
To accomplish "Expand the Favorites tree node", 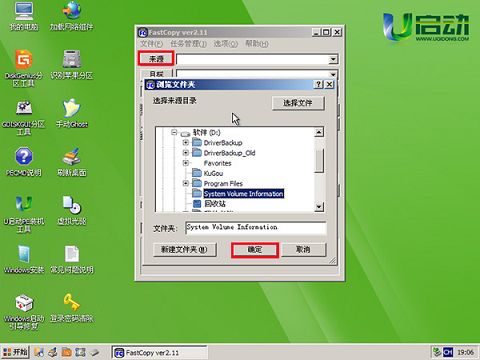I will pyautogui.click(x=186, y=163).
